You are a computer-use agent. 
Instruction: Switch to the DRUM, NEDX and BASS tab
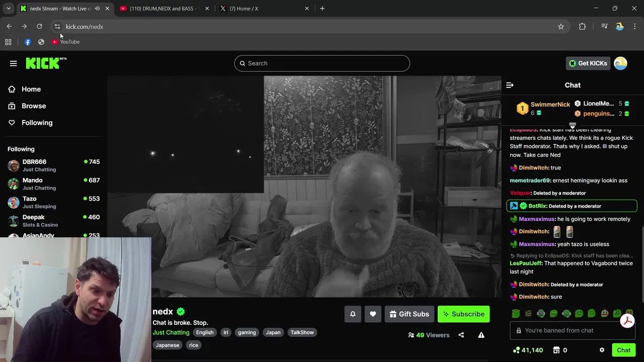(165, 9)
